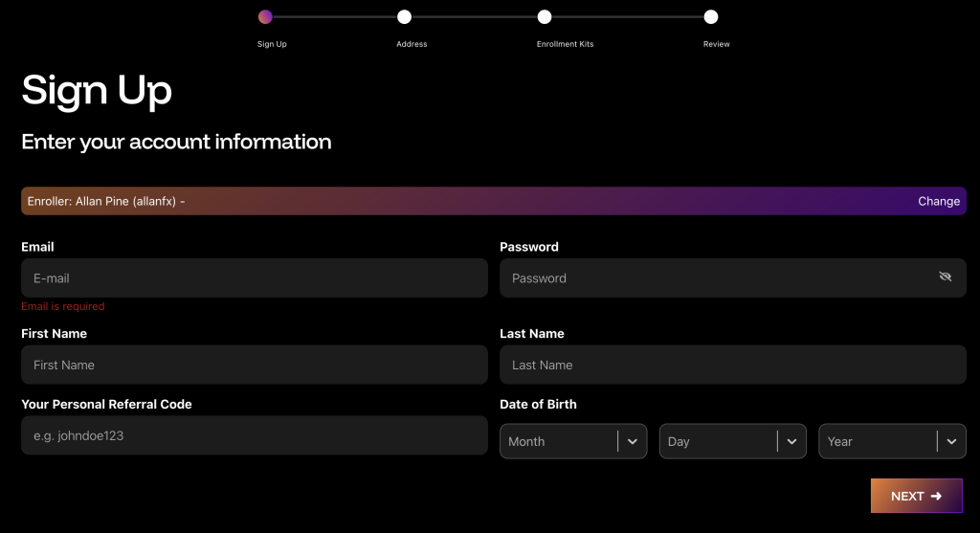Toggle password visibility eye icon
Image resolution: width=980 pixels, height=533 pixels.
pos(946,278)
